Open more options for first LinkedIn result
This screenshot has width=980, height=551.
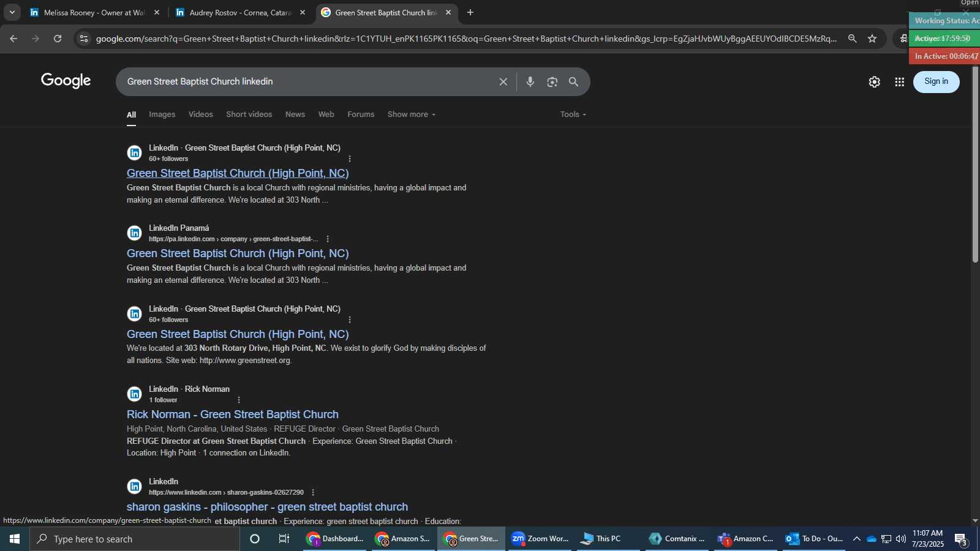click(x=350, y=159)
